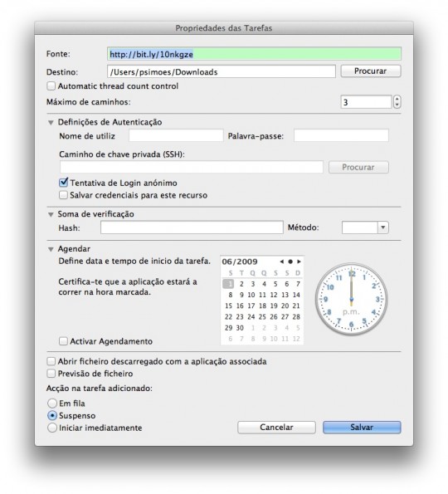The width and height of the screenshot is (448, 494).
Task: Collapse Definições de Autenticação section
Action: click(x=51, y=122)
